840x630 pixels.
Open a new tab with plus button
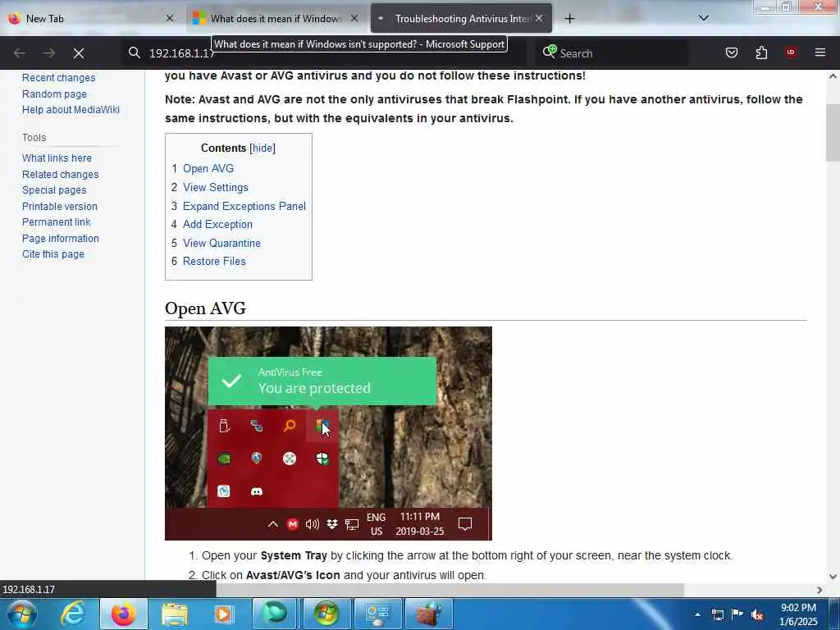click(569, 19)
